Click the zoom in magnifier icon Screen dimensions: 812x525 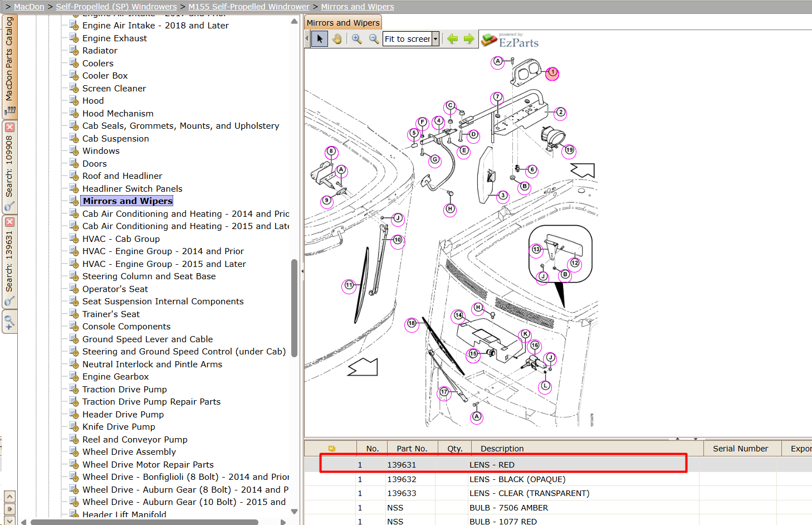click(357, 39)
